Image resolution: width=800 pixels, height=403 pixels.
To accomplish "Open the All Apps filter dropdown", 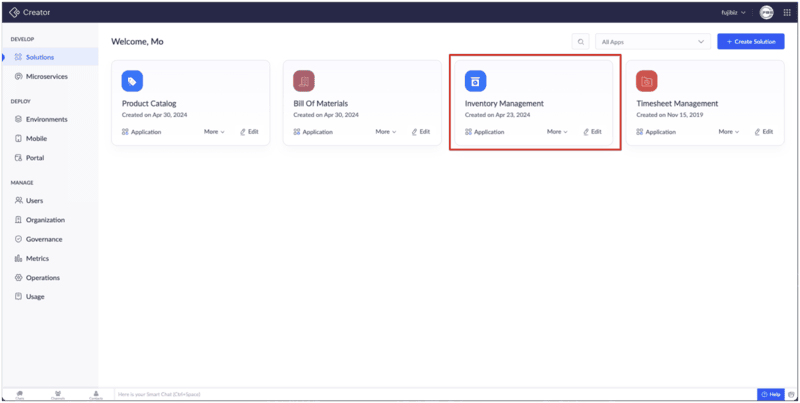I will point(651,42).
